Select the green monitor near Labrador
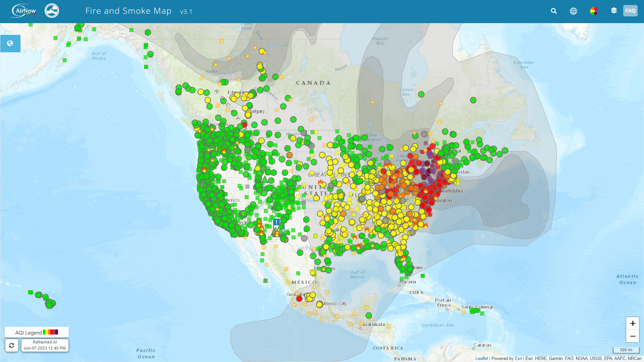The image size is (644, 362). pos(473,100)
